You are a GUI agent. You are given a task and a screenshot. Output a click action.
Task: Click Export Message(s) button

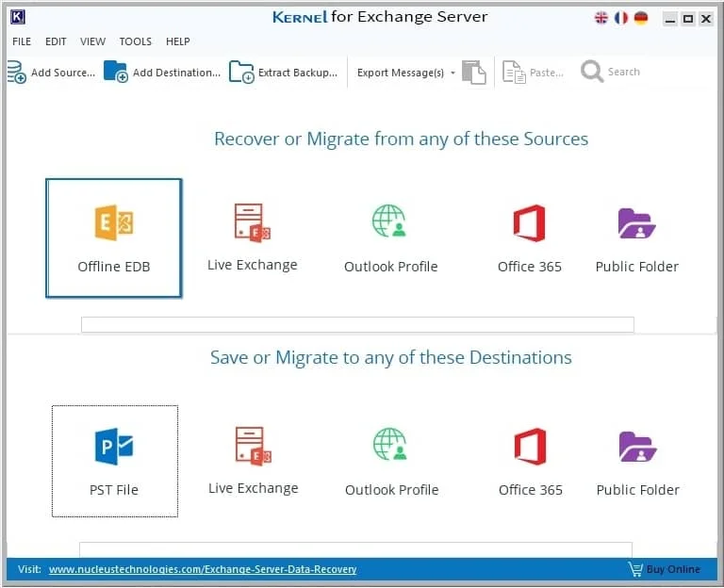[401, 73]
